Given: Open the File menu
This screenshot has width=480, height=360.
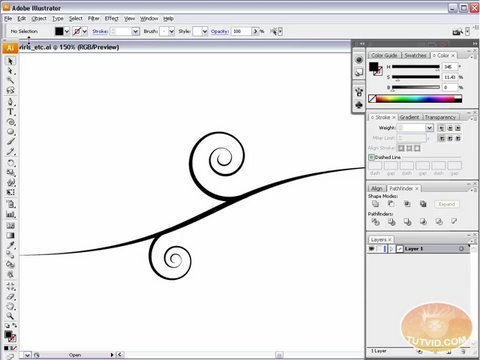Looking at the screenshot, I should [x=8, y=19].
